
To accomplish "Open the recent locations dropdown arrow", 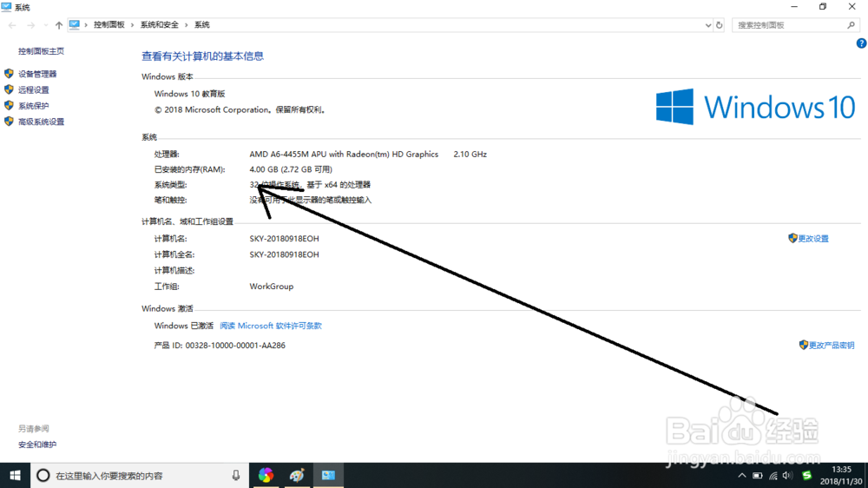I will click(x=45, y=25).
